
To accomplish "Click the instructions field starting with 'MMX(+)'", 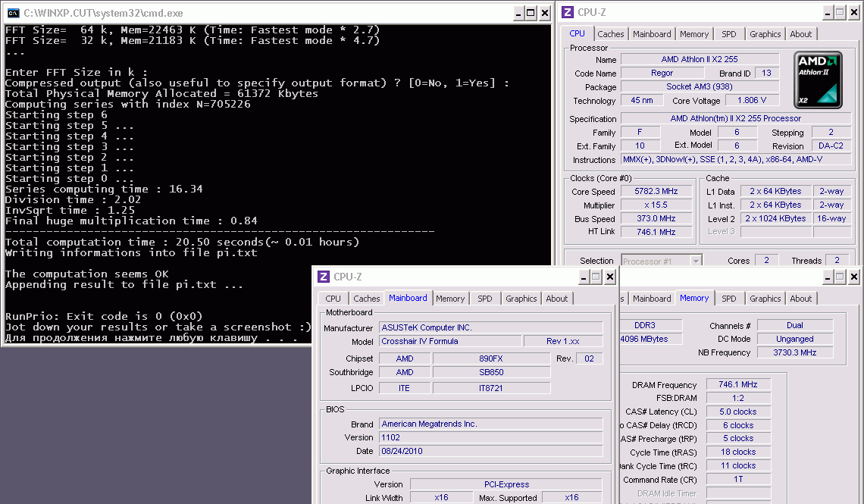I will point(736,160).
